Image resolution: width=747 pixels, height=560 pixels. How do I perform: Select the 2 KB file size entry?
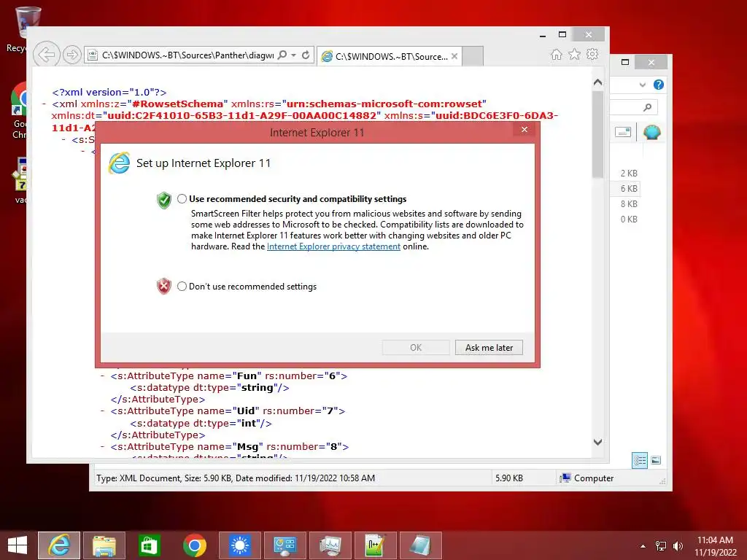point(628,174)
